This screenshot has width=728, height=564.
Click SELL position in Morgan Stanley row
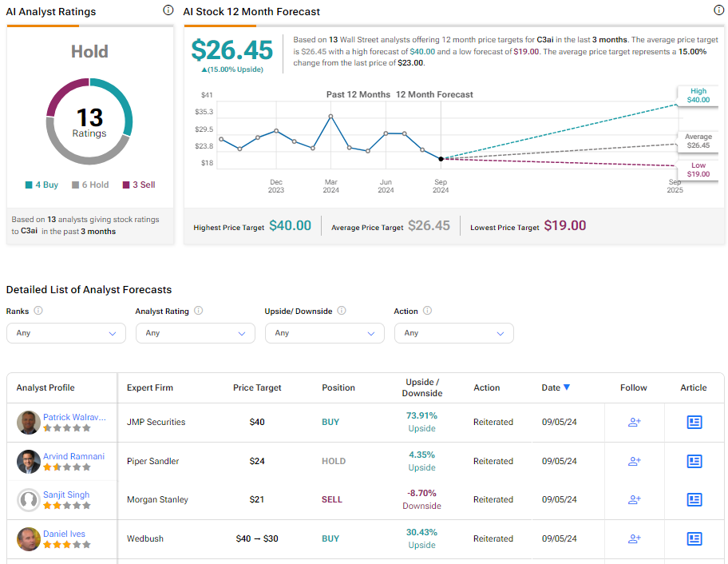[x=332, y=499]
